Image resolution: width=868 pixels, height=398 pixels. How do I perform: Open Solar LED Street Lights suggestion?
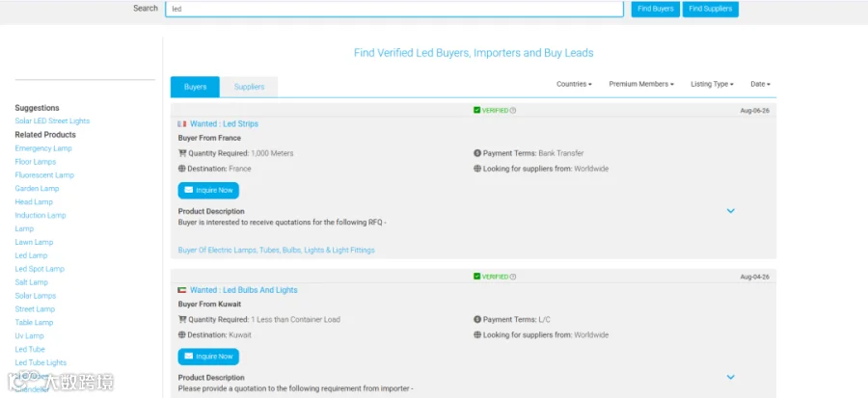click(x=52, y=121)
